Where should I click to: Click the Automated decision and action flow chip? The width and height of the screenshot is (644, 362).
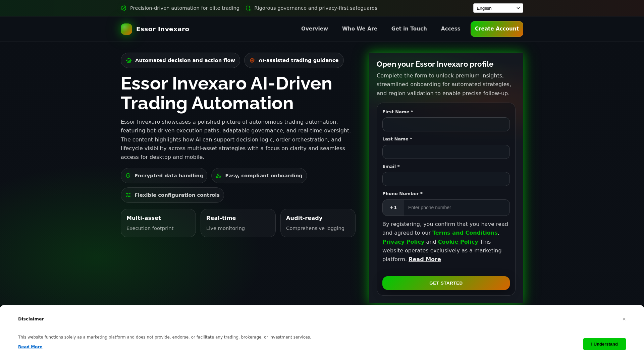pyautogui.click(x=180, y=60)
